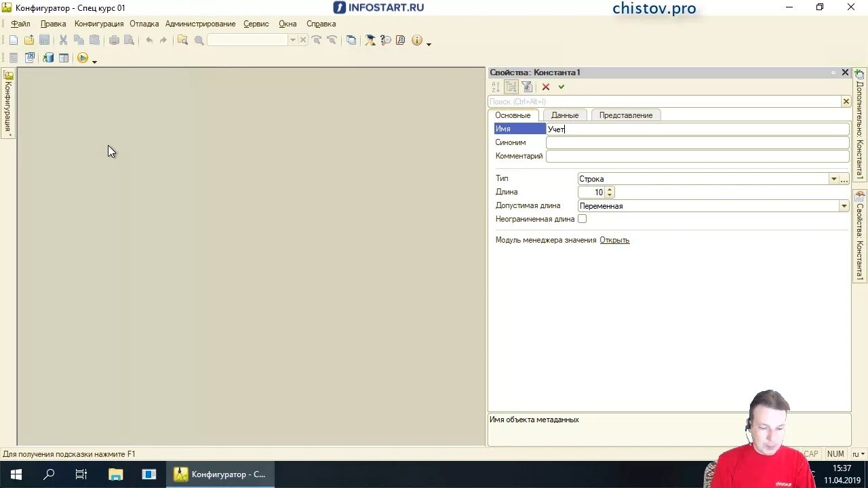Open the Сервис menu
Screen dimensions: 868x488
click(256, 24)
